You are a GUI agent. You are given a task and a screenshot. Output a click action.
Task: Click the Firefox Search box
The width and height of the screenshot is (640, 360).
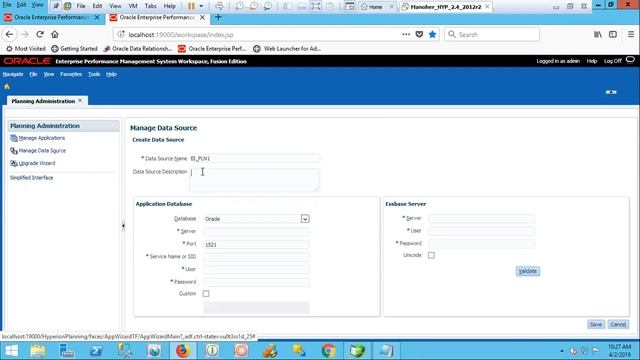(x=492, y=35)
